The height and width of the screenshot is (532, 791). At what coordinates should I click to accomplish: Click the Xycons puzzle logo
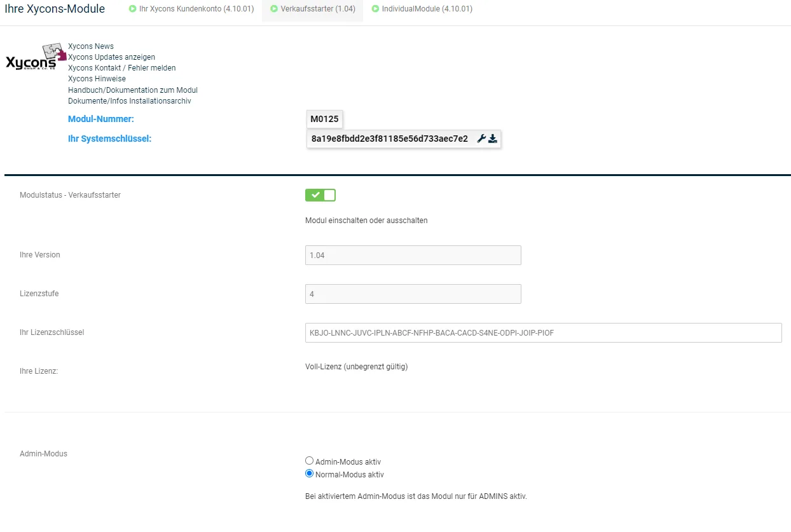[x=36, y=57]
